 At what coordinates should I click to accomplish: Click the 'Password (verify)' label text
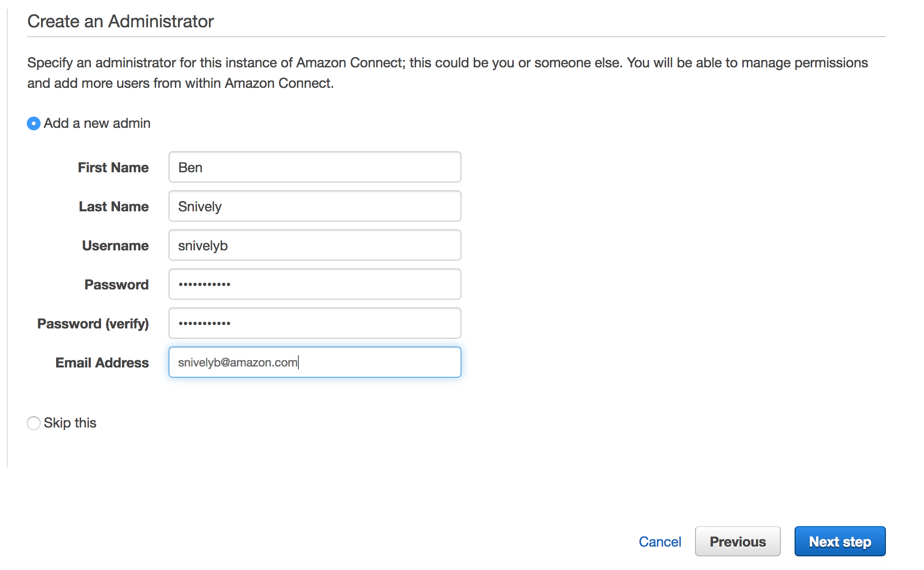tap(93, 324)
